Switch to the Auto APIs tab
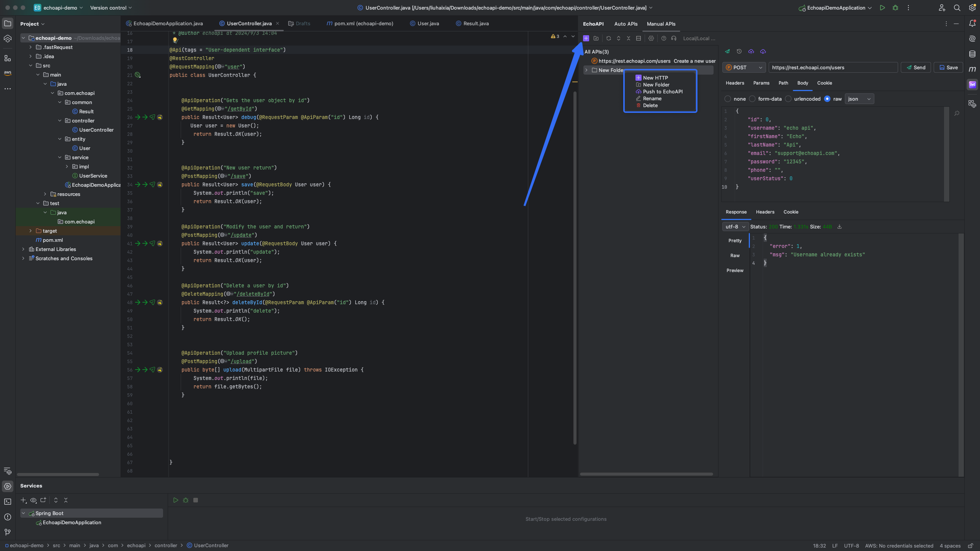This screenshot has height=551, width=980. 626,24
